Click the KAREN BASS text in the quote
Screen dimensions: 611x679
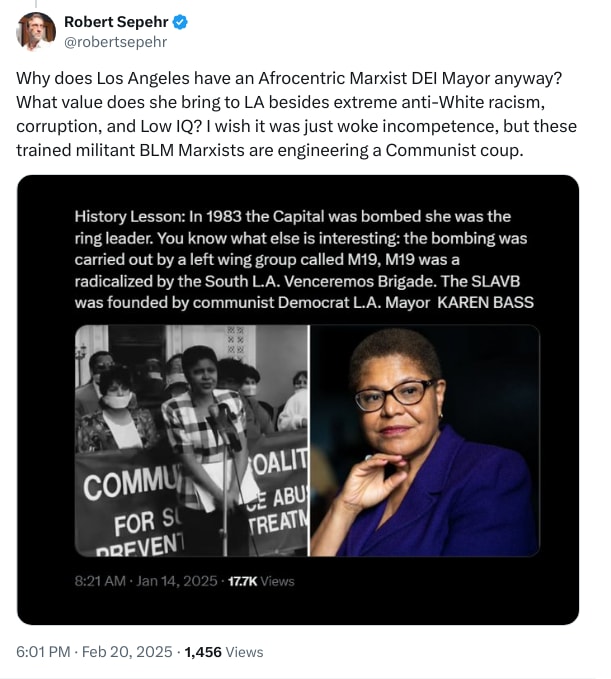pos(485,302)
